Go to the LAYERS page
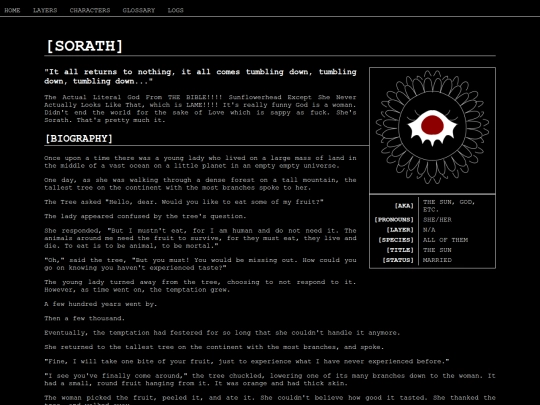 45,10
